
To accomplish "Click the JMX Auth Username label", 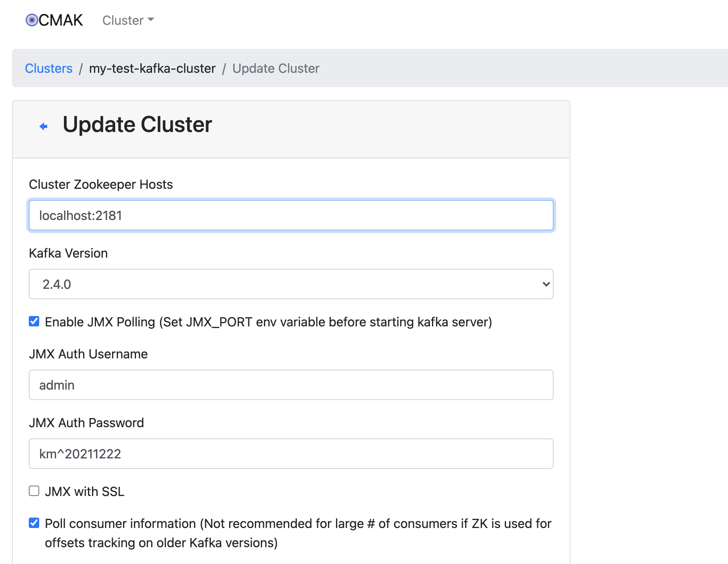I will pos(88,354).
